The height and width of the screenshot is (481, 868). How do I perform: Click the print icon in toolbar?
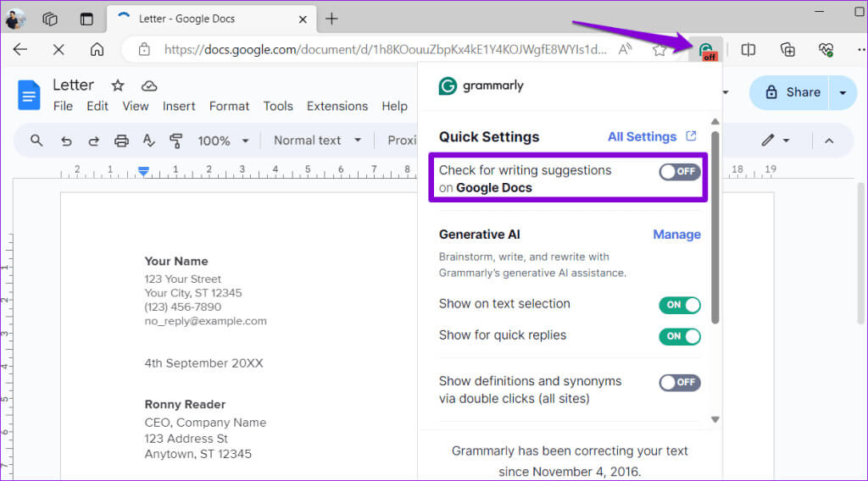pos(121,141)
